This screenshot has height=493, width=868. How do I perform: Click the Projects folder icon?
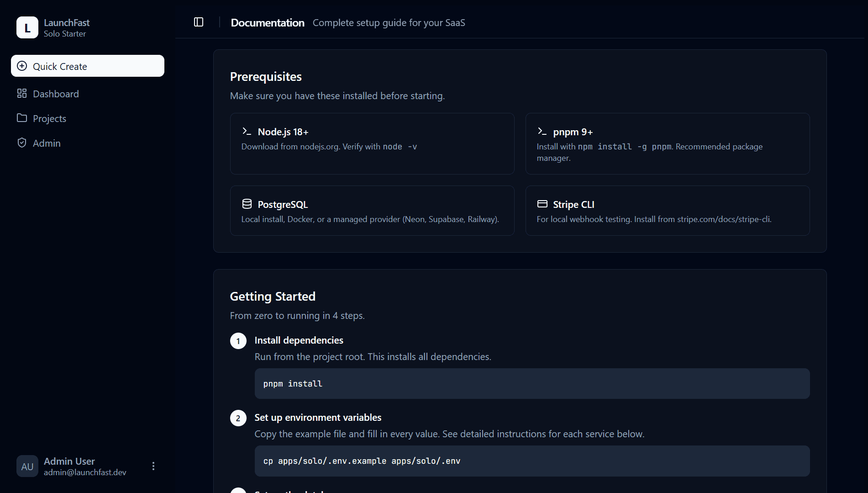pos(22,118)
